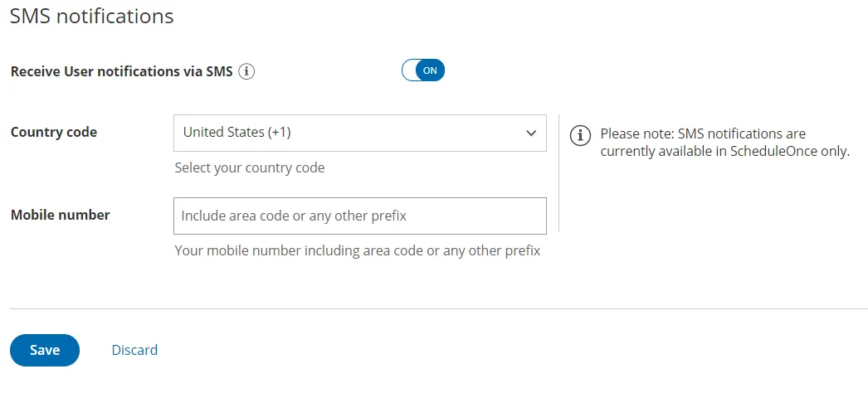Click the ON label inside the toggle
The width and height of the screenshot is (868, 393).
tap(430, 70)
